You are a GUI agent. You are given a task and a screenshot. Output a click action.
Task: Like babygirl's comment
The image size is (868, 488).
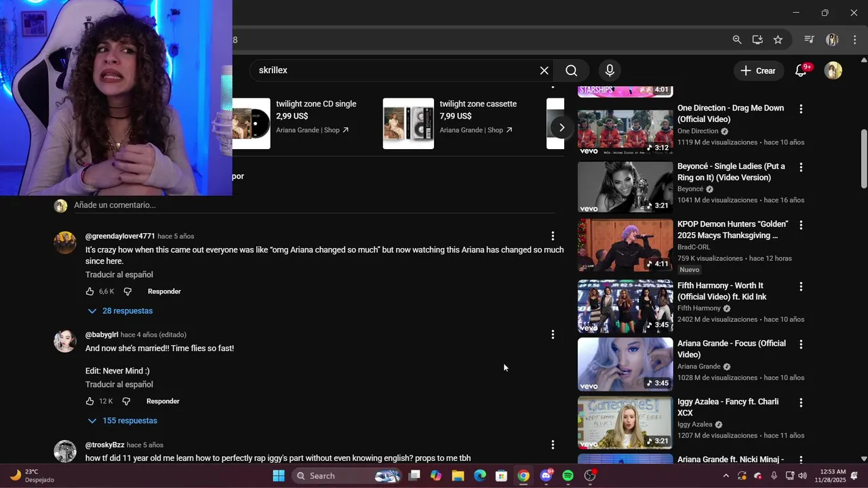click(x=90, y=401)
